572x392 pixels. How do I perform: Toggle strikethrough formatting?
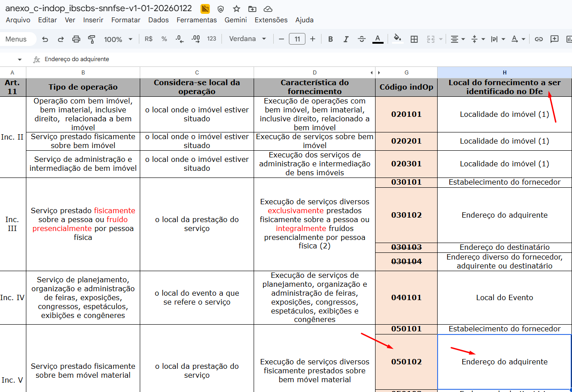click(x=362, y=39)
